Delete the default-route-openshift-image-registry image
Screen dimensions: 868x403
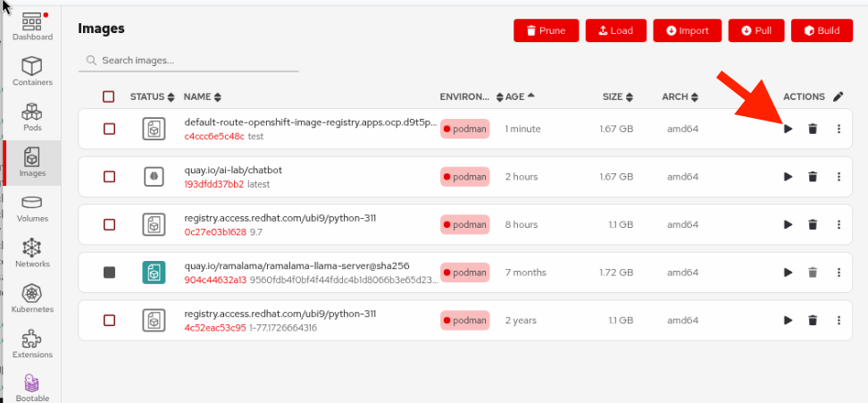[x=813, y=129]
